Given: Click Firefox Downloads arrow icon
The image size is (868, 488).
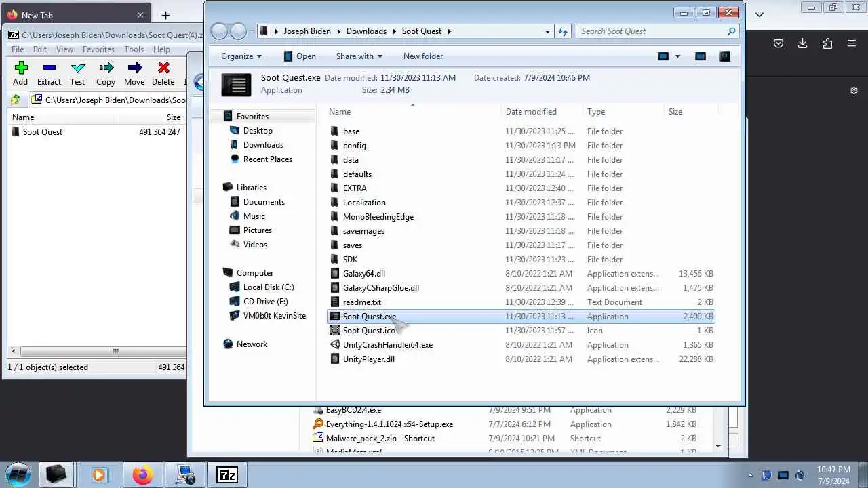Looking at the screenshot, I should coord(803,43).
